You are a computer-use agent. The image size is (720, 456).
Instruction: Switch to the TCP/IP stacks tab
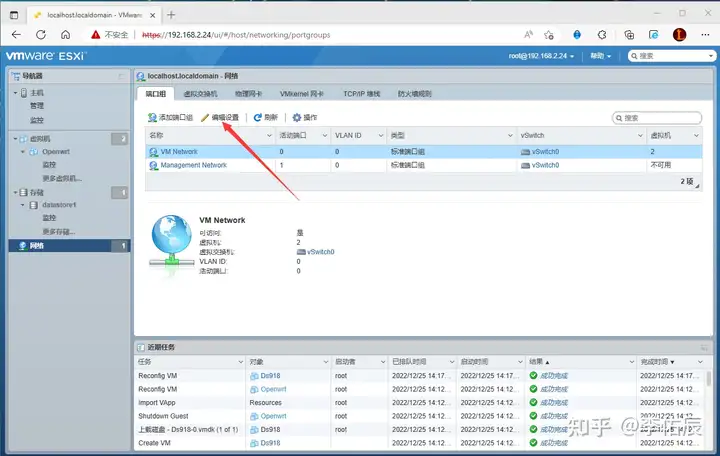tap(362, 94)
